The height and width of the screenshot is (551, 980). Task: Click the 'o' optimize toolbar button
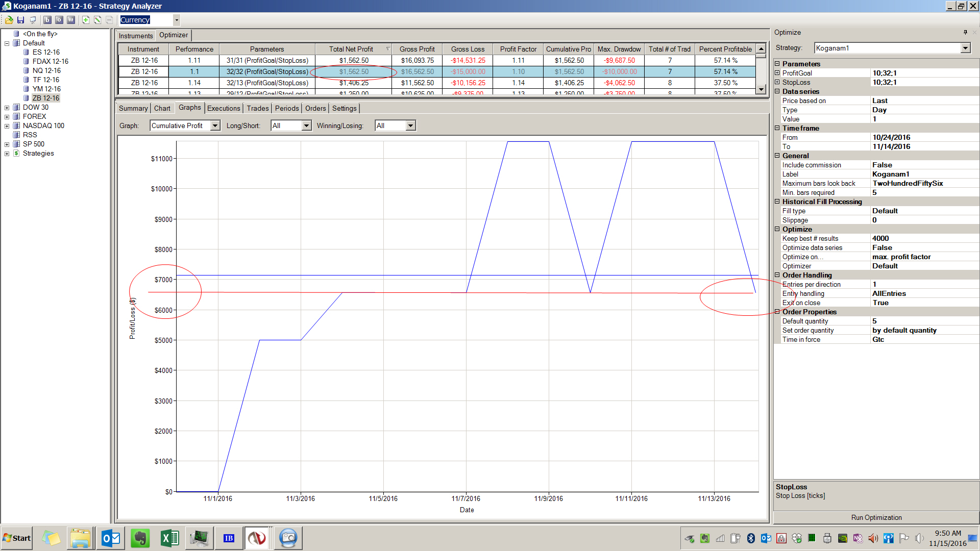(59, 20)
